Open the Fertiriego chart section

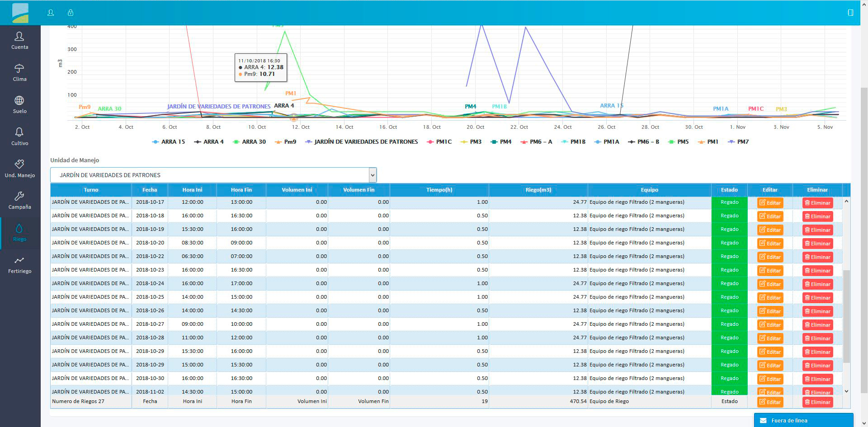[19, 265]
